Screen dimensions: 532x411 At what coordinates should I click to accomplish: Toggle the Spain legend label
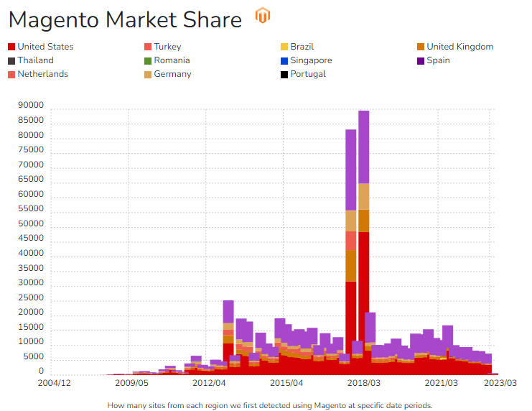439,60
